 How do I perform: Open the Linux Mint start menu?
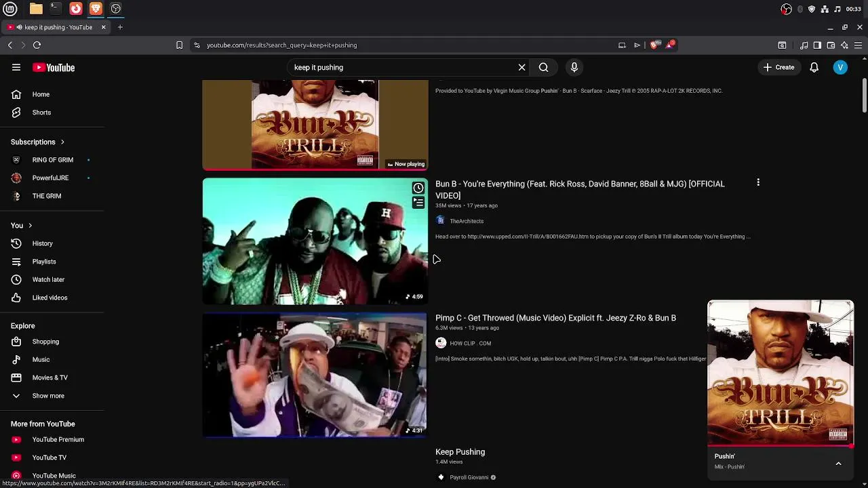pyautogui.click(x=10, y=9)
